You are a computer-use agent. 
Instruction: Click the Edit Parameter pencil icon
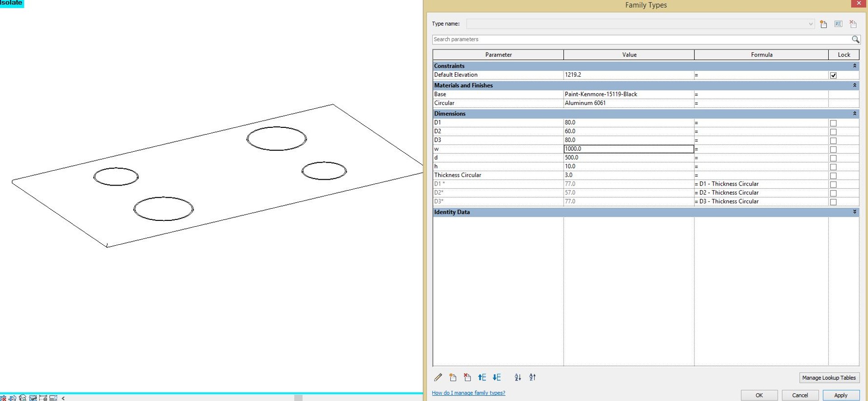coord(438,378)
